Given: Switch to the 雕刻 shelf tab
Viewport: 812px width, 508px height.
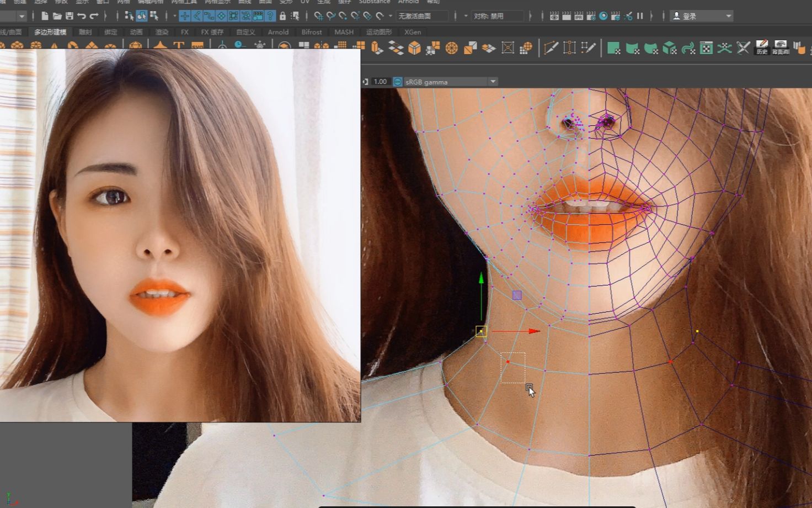Looking at the screenshot, I should 84,32.
